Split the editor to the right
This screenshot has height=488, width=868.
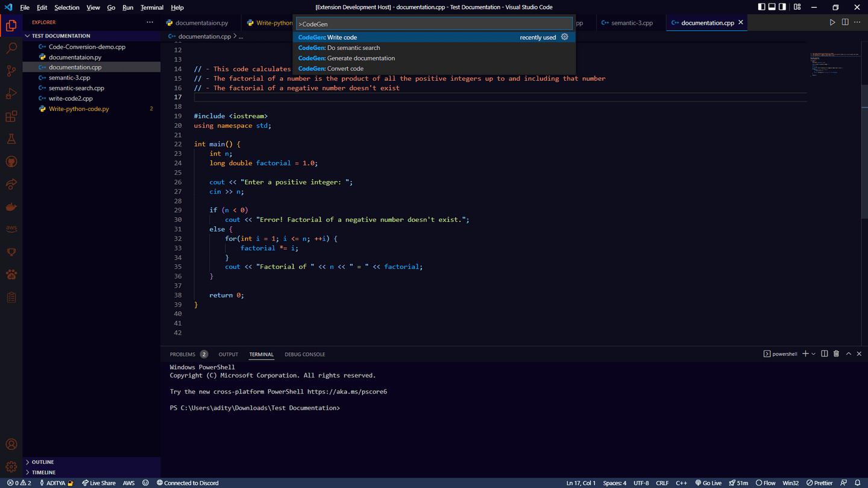click(x=845, y=22)
